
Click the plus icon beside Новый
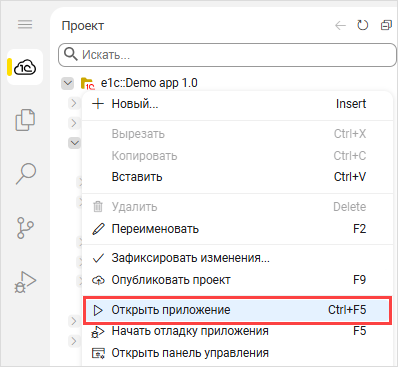point(98,104)
